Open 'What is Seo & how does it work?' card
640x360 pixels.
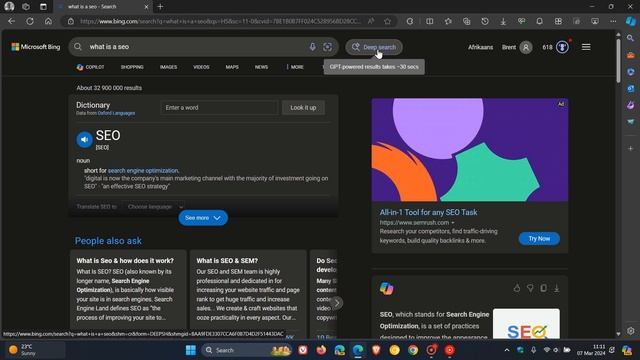128,290
